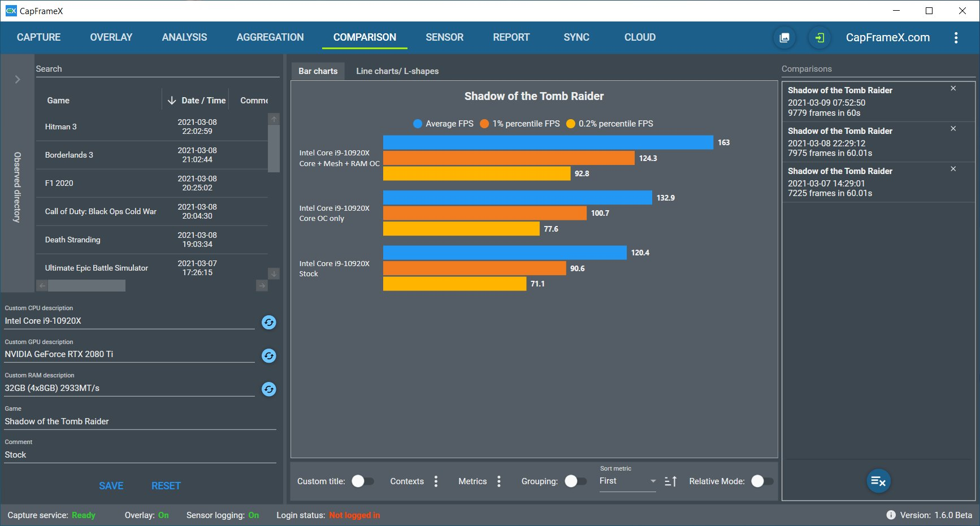Click the vertical scrollbar thumb in record list
Viewport: 980px width, 526px height.
(274, 149)
